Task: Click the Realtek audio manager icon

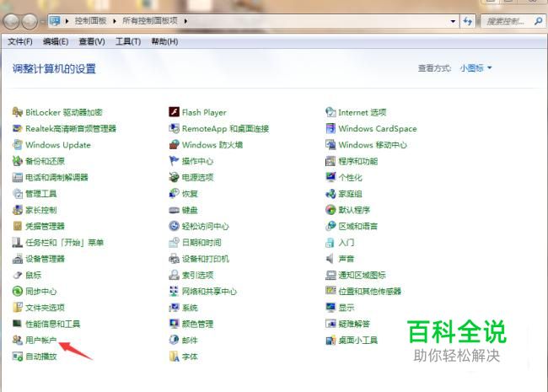Action: click(17, 129)
